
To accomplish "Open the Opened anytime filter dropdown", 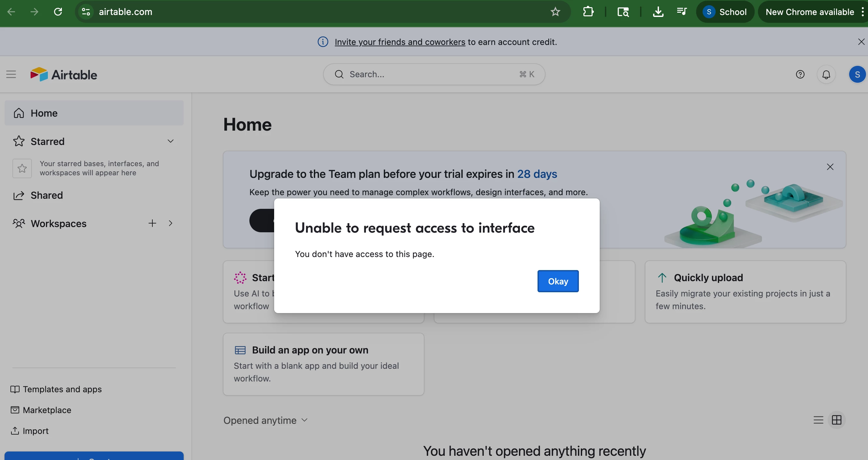I will [266, 420].
